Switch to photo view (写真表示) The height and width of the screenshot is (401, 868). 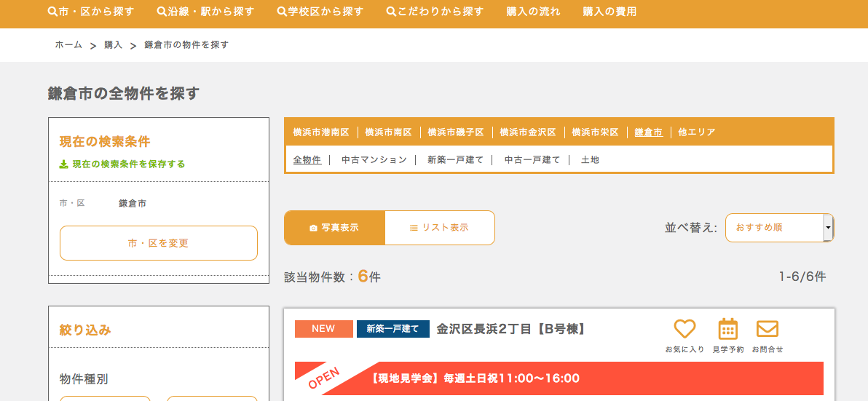334,228
